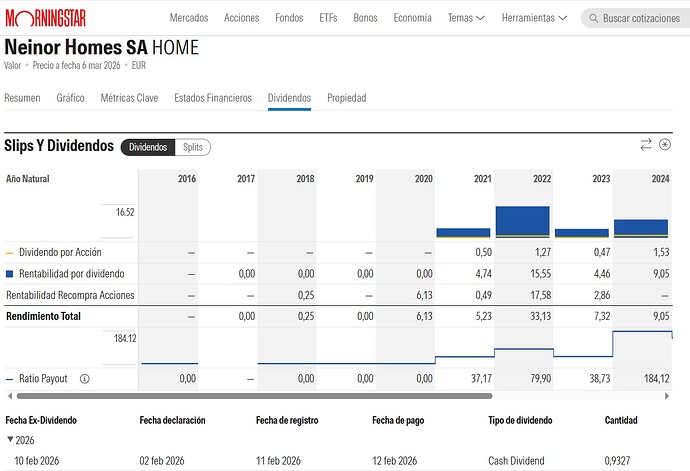Click the 33,13 Rendimiento Total value
Viewport: 690px width, 471px height.
pos(540,316)
